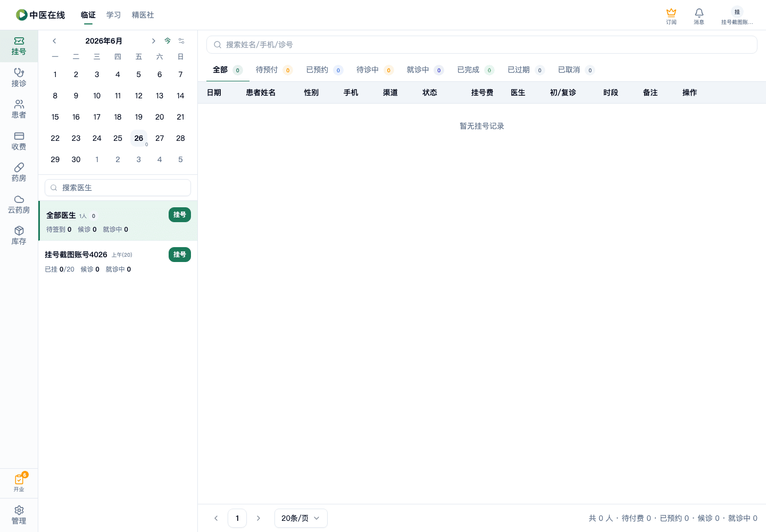The height and width of the screenshot is (532, 766).
Task: Go to the next page of records
Action: pyautogui.click(x=259, y=518)
